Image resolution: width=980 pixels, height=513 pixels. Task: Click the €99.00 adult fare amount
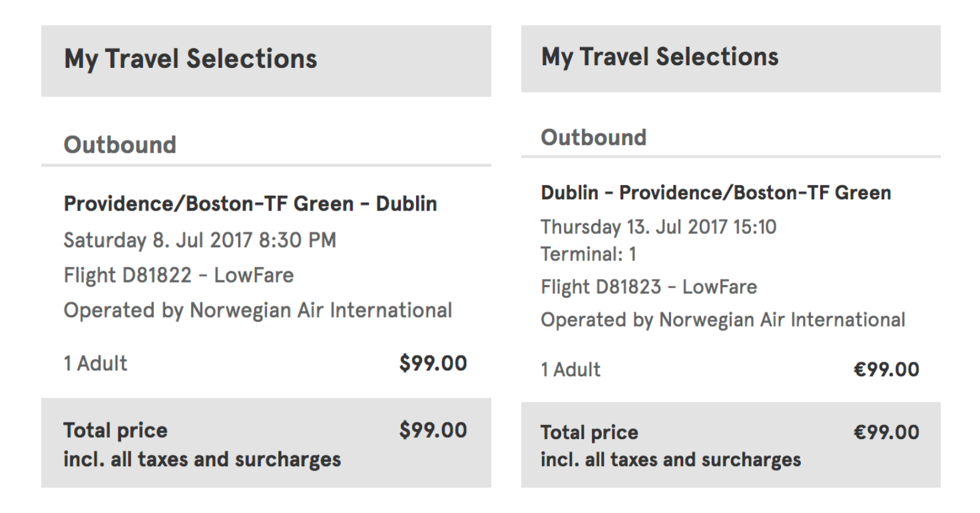pos(886,370)
